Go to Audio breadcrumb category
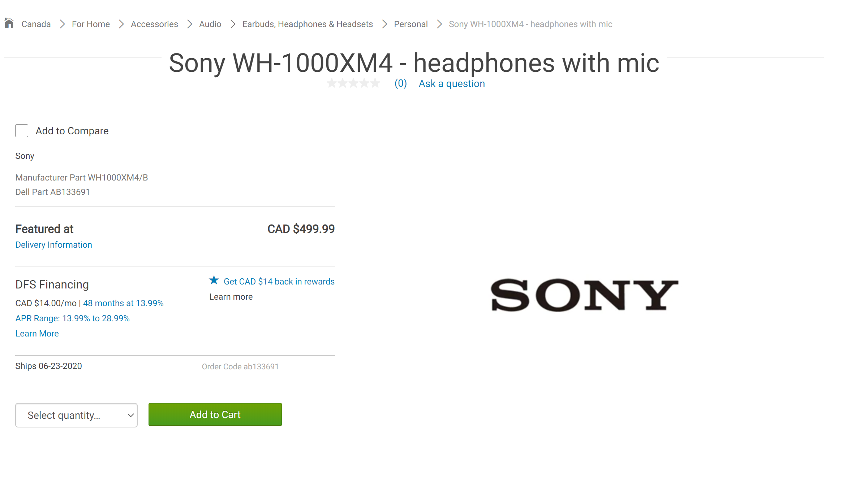Viewport: 868px width, 504px height. tap(210, 24)
